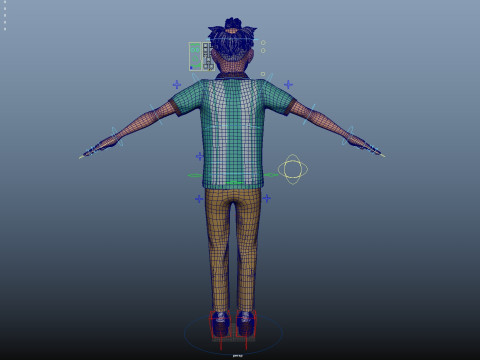Screen dimensions: 480x360
Task: Select cyan ring control on right elbow
Action: coord(309,114)
